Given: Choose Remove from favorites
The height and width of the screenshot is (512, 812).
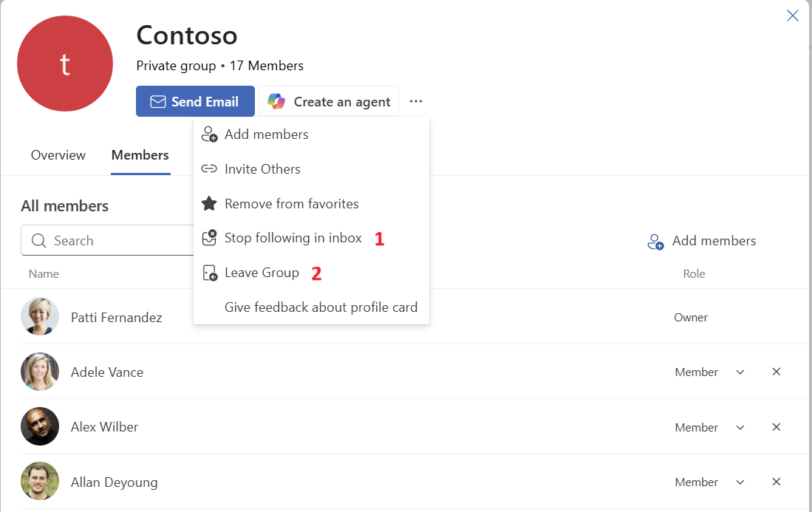Looking at the screenshot, I should pos(311,204).
